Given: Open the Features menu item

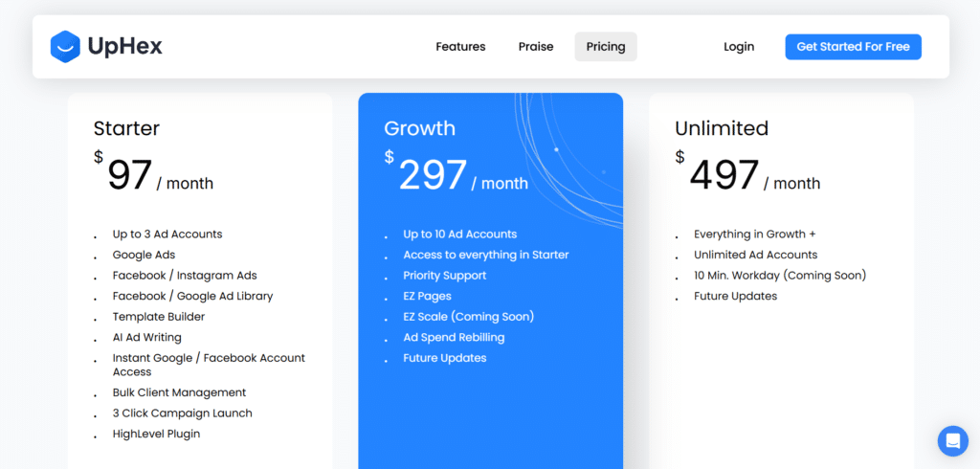Looking at the screenshot, I should coord(460,47).
